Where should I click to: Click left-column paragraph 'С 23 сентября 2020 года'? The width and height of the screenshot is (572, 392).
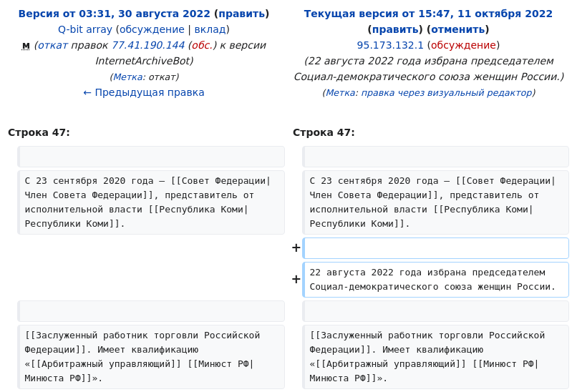[x=151, y=202]
